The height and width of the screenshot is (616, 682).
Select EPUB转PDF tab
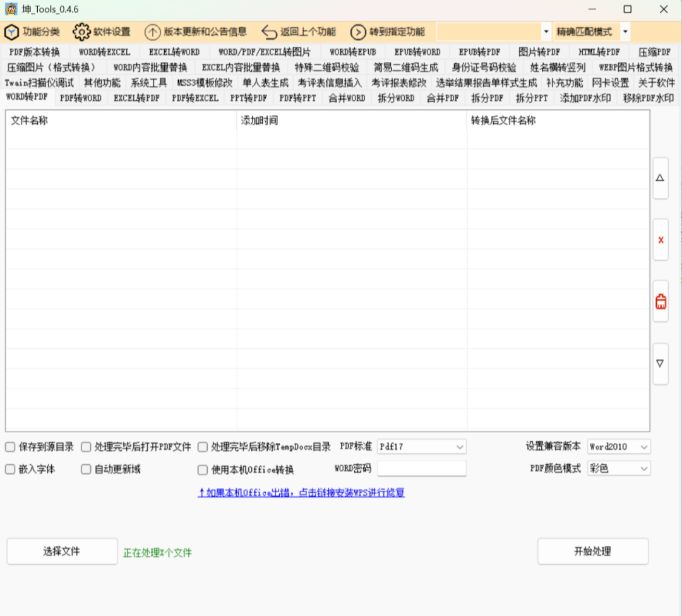pyautogui.click(x=479, y=52)
